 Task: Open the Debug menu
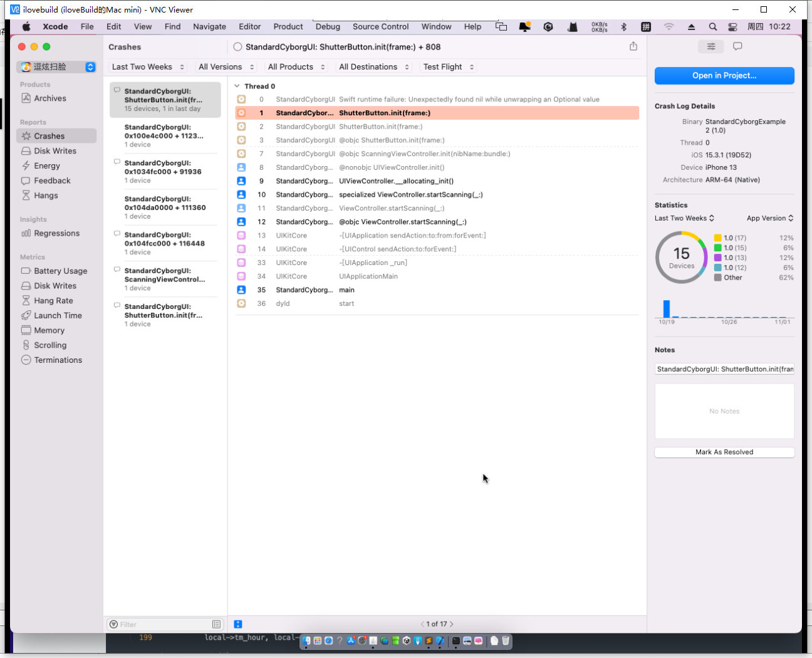click(328, 27)
